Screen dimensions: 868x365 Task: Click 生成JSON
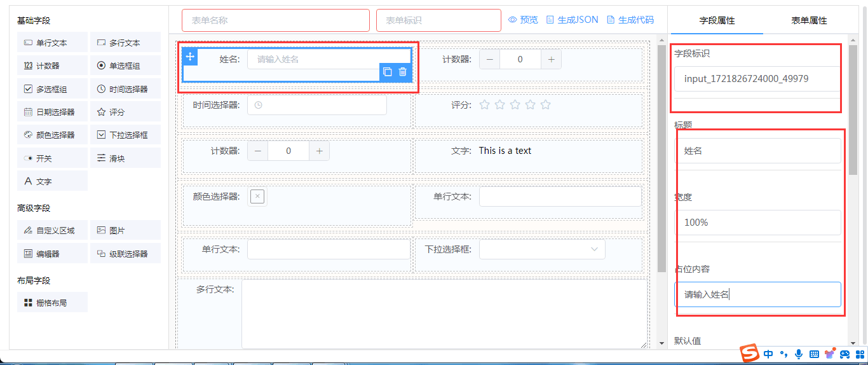click(572, 20)
